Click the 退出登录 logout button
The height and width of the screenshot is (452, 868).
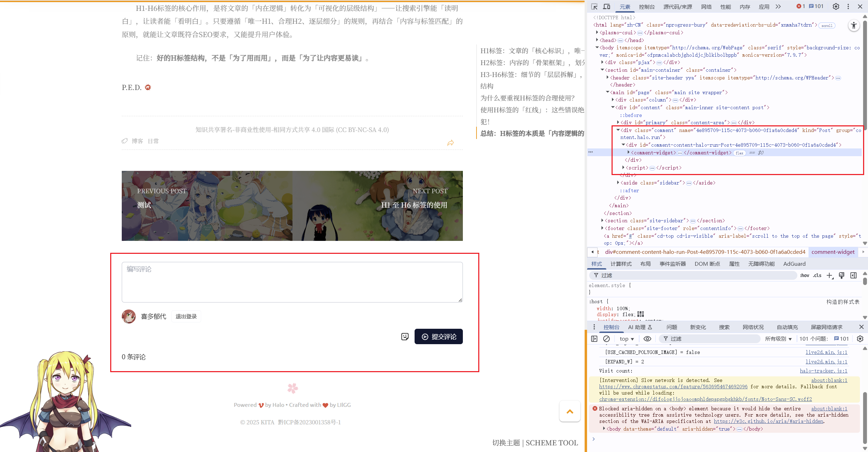tap(186, 317)
